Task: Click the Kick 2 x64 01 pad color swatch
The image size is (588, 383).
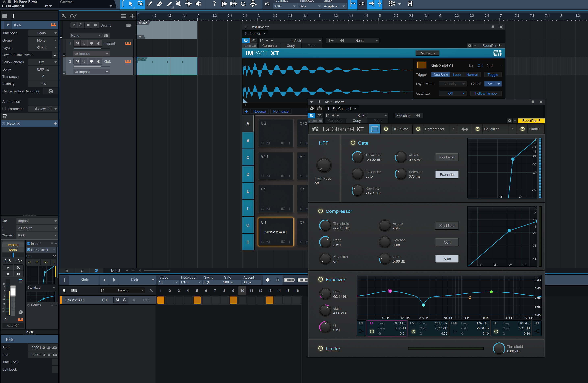Action: tap(421, 65)
